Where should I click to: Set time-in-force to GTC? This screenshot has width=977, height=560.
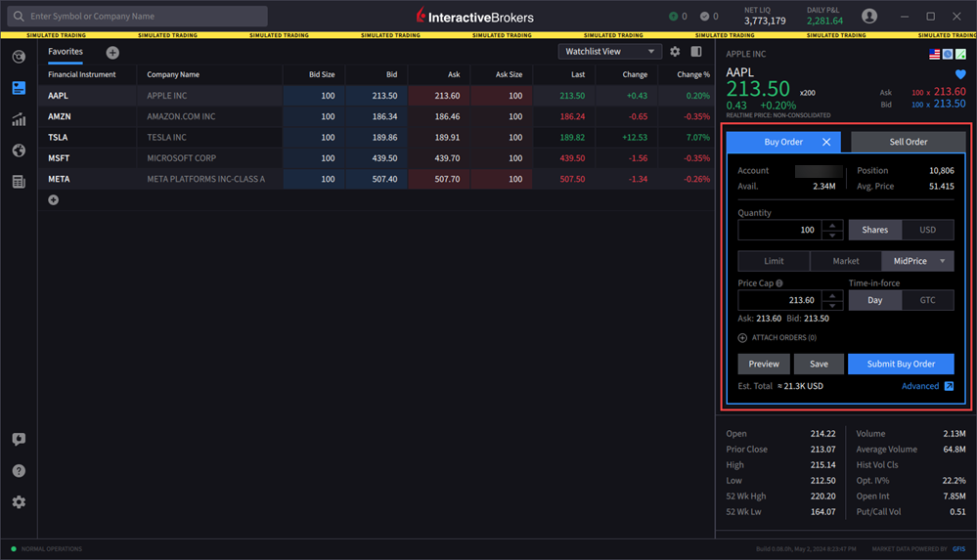(x=927, y=300)
